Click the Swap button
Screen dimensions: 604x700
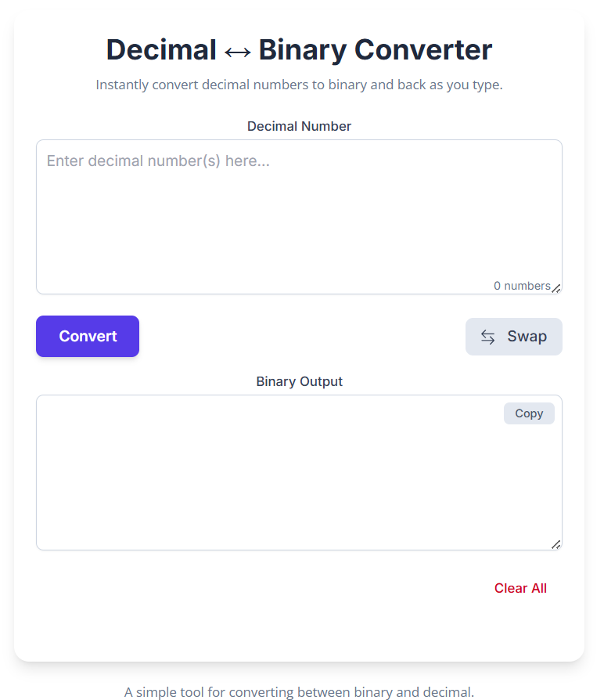coord(514,336)
